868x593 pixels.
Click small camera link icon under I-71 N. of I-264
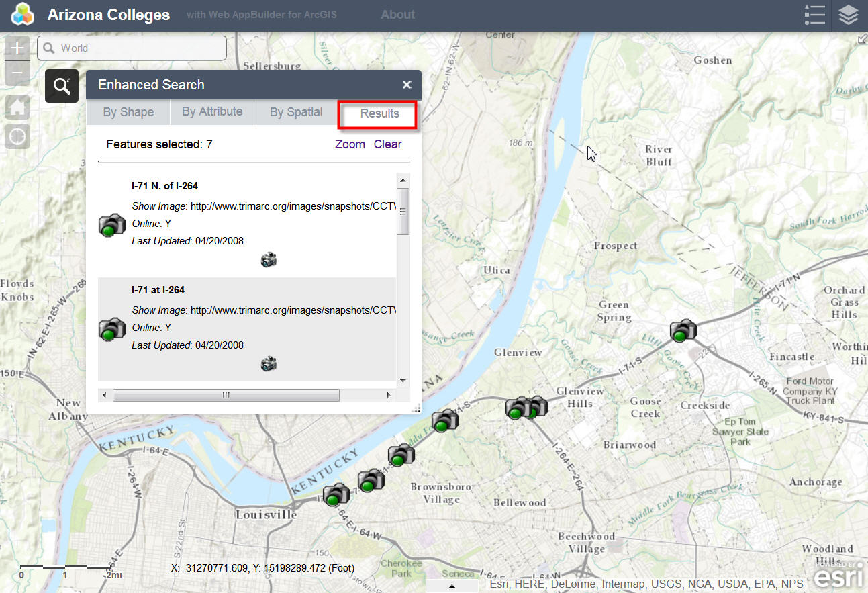click(x=269, y=259)
